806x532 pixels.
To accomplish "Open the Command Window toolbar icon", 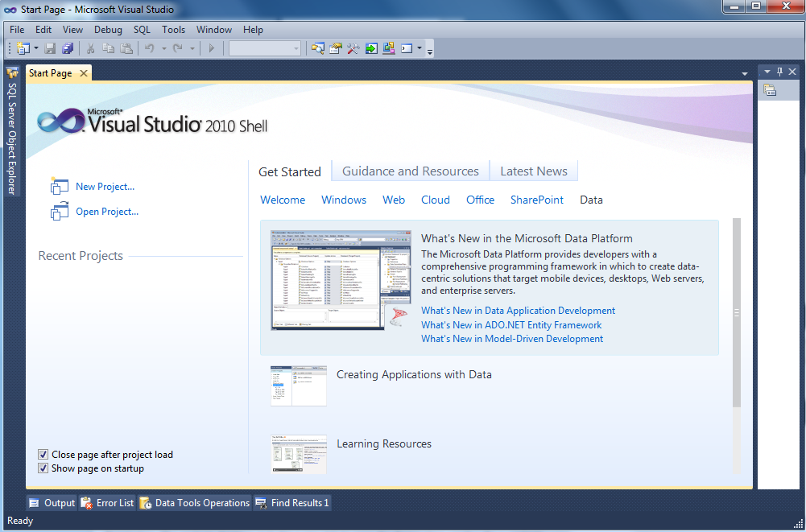I will tap(407, 48).
